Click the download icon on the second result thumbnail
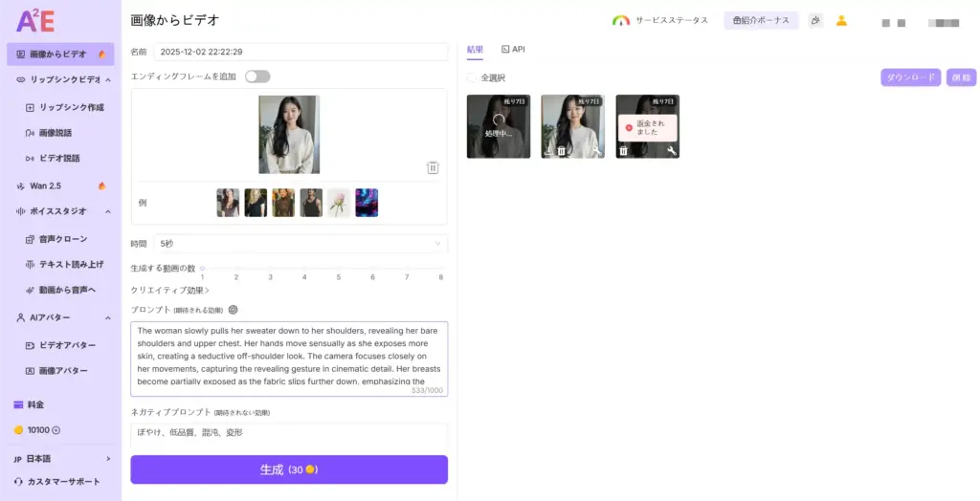 click(x=548, y=150)
